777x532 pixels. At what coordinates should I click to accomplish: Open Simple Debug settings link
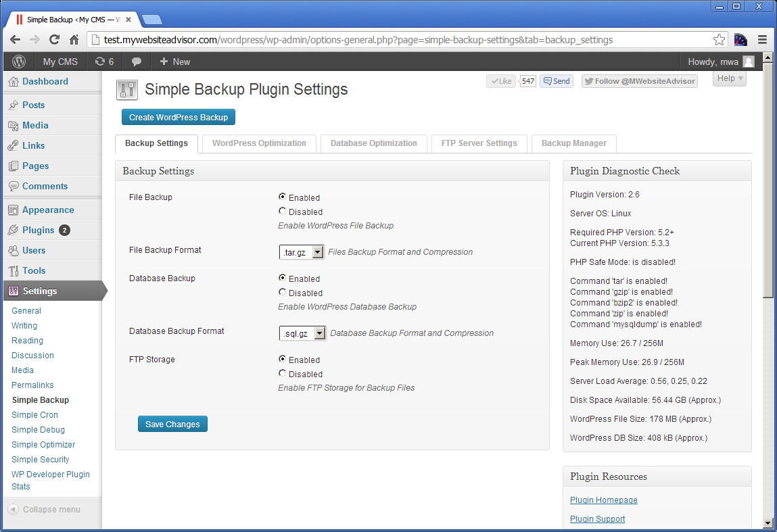[38, 429]
